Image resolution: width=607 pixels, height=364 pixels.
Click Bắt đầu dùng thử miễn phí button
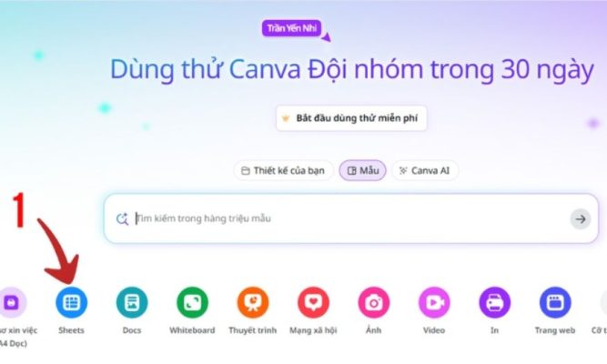click(x=351, y=118)
